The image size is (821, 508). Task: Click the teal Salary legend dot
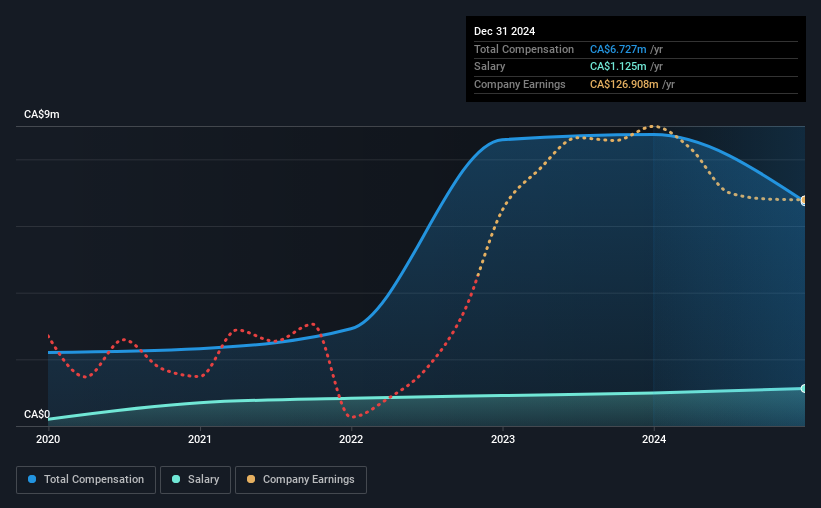[x=176, y=479]
